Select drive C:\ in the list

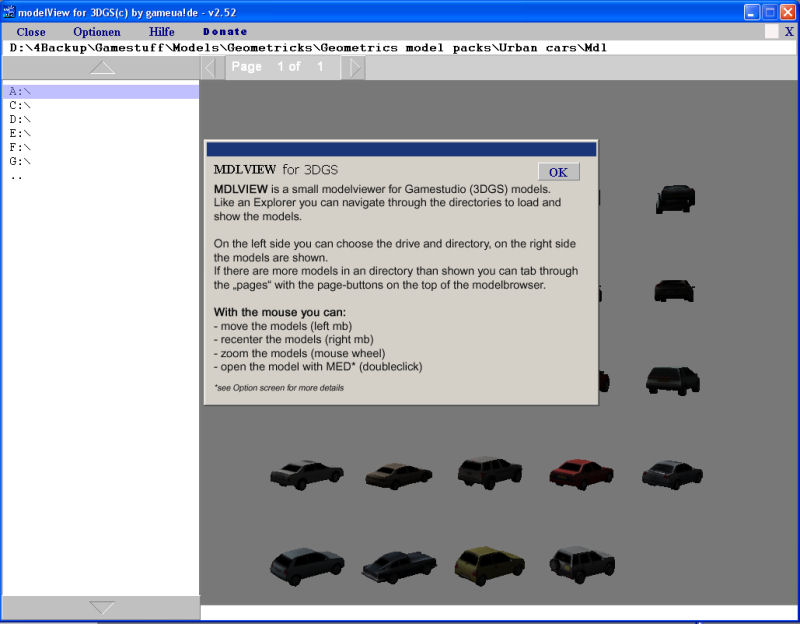pos(101,106)
